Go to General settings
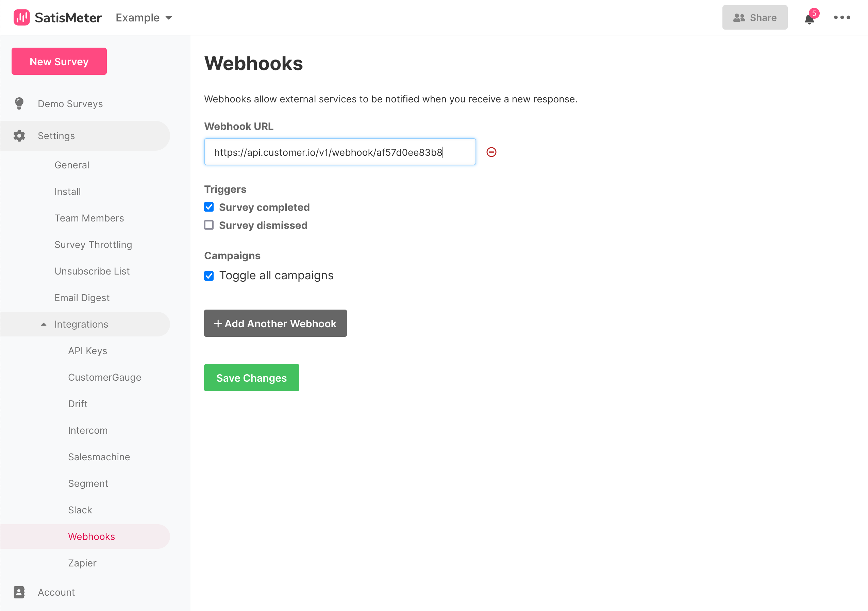The width and height of the screenshot is (868, 611). click(x=72, y=165)
